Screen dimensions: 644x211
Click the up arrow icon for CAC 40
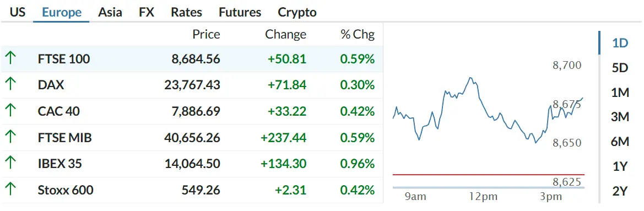pos(10,111)
